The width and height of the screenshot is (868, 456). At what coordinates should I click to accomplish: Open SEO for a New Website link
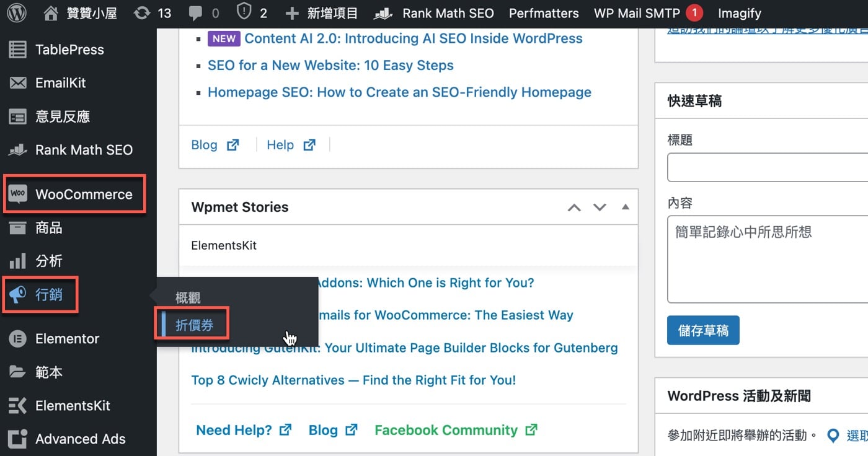tap(330, 66)
